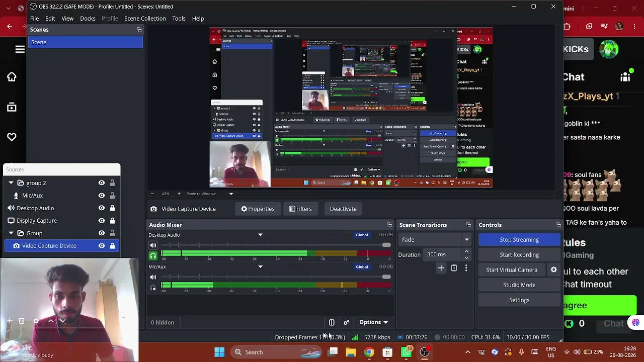Go to Home icon in the browser sidebar
The width and height of the screenshot is (644, 362).
coord(12,77)
